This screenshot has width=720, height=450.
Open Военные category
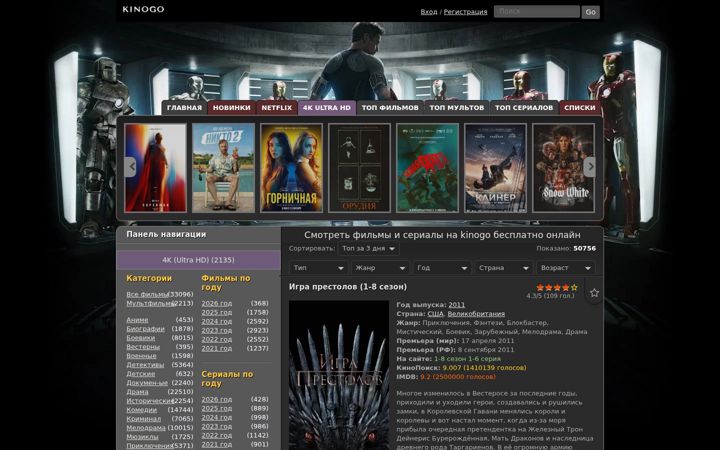141,356
